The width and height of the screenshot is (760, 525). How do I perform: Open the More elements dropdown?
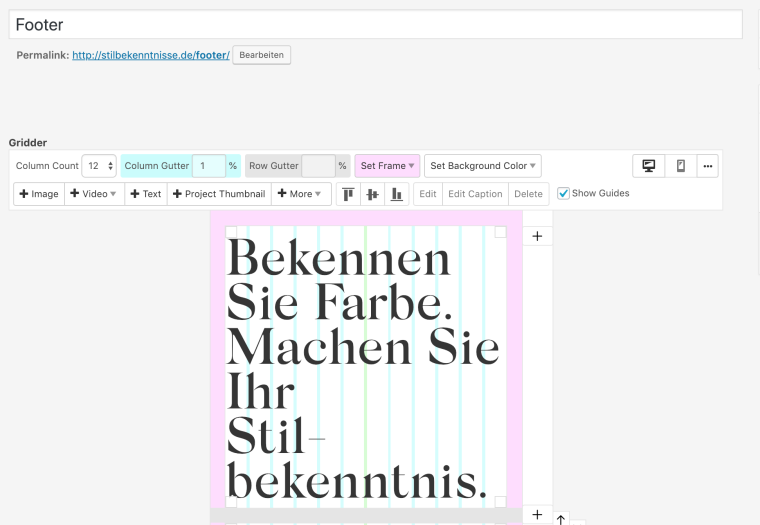(301, 194)
